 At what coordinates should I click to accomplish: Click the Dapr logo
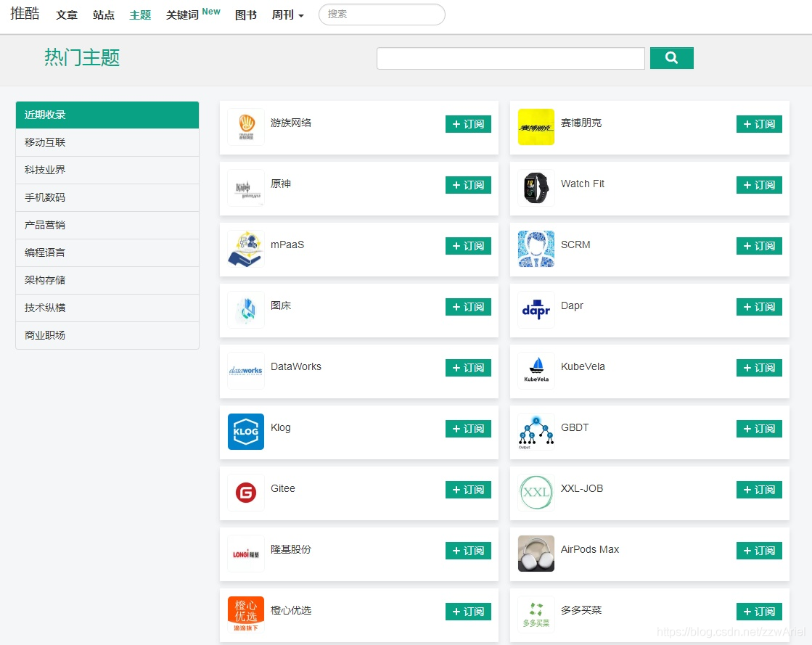coord(536,310)
